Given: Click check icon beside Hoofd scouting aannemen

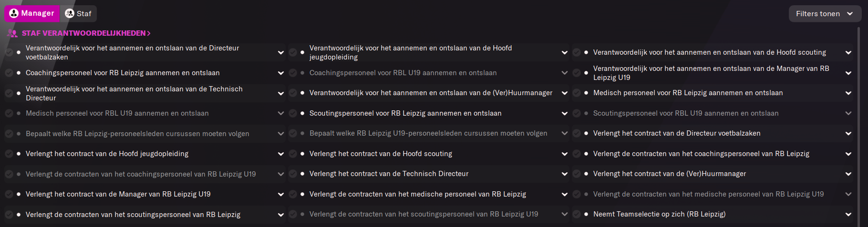Looking at the screenshot, I should tap(577, 52).
